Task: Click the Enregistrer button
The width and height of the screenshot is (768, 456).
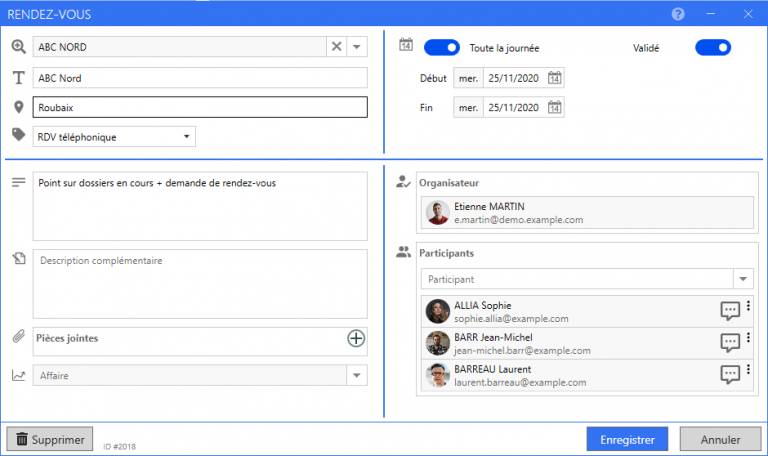Action: (x=627, y=439)
